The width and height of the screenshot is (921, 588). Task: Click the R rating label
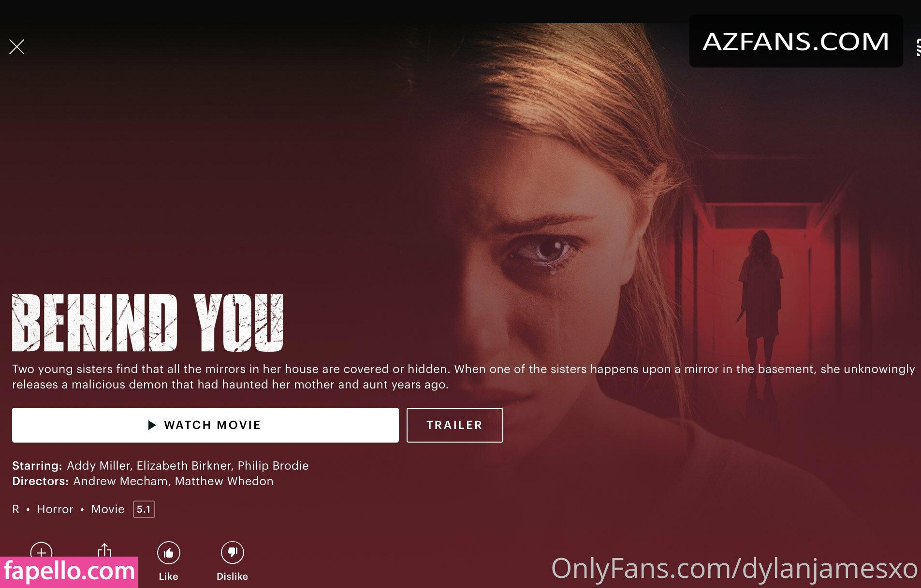click(16, 509)
